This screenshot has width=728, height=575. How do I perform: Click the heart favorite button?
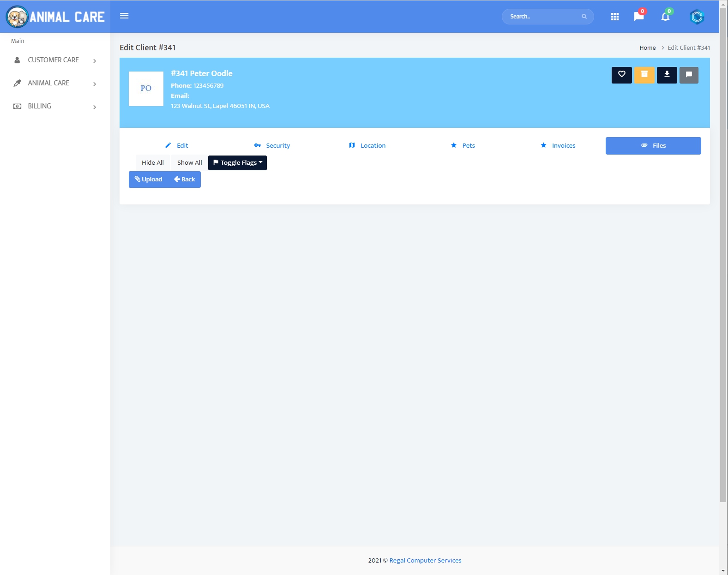pos(622,75)
